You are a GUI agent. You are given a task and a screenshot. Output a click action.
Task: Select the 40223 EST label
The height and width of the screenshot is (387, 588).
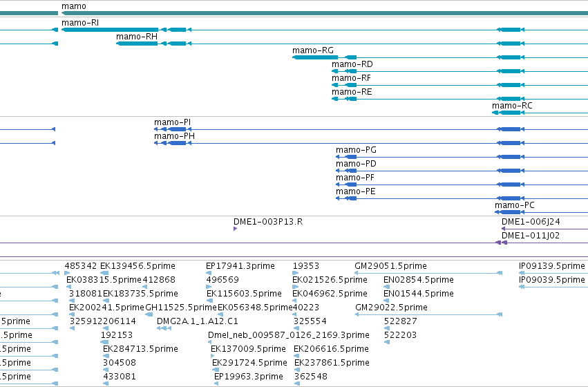click(306, 308)
